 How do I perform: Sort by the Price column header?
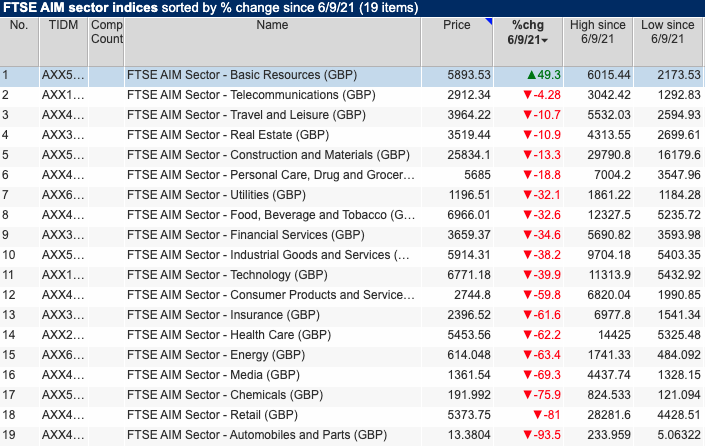(457, 24)
